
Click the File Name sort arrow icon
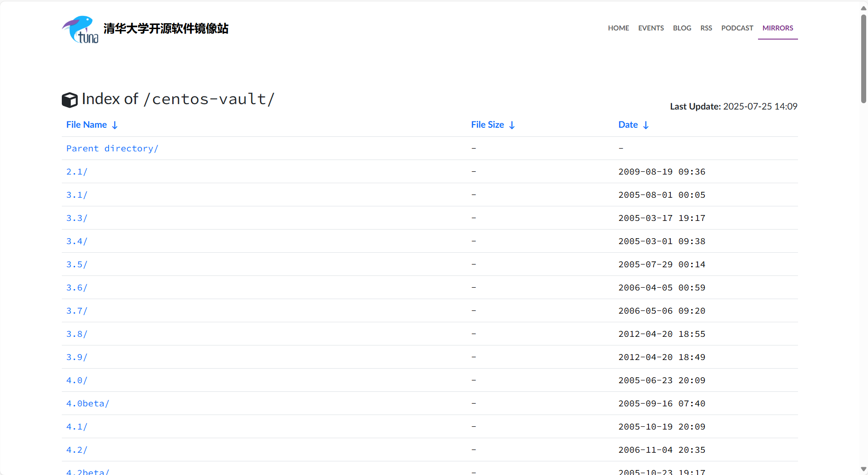pyautogui.click(x=115, y=125)
